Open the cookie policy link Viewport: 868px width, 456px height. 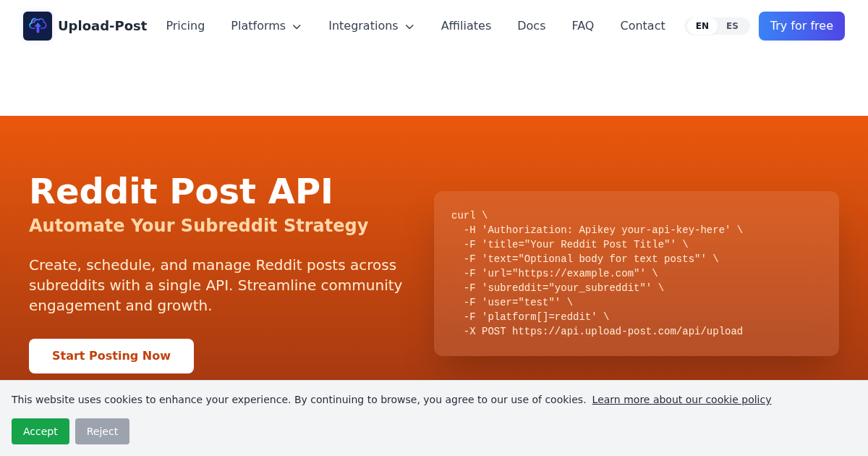tap(681, 400)
